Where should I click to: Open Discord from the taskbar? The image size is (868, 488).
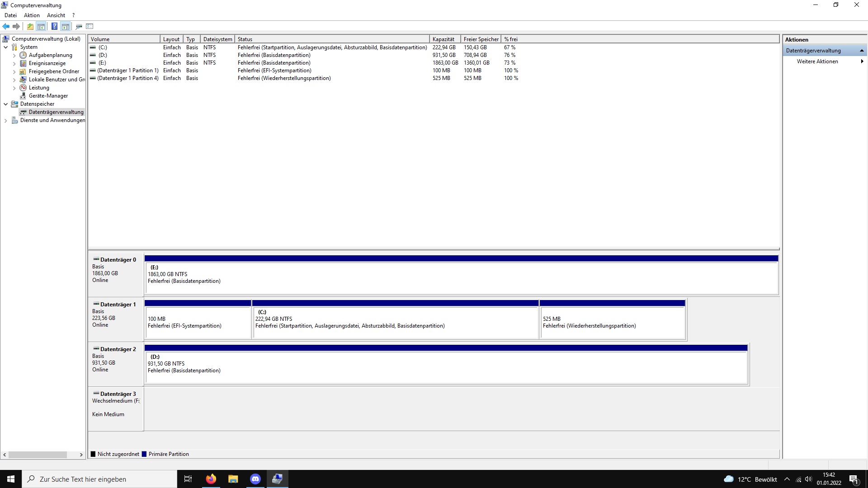[255, 479]
